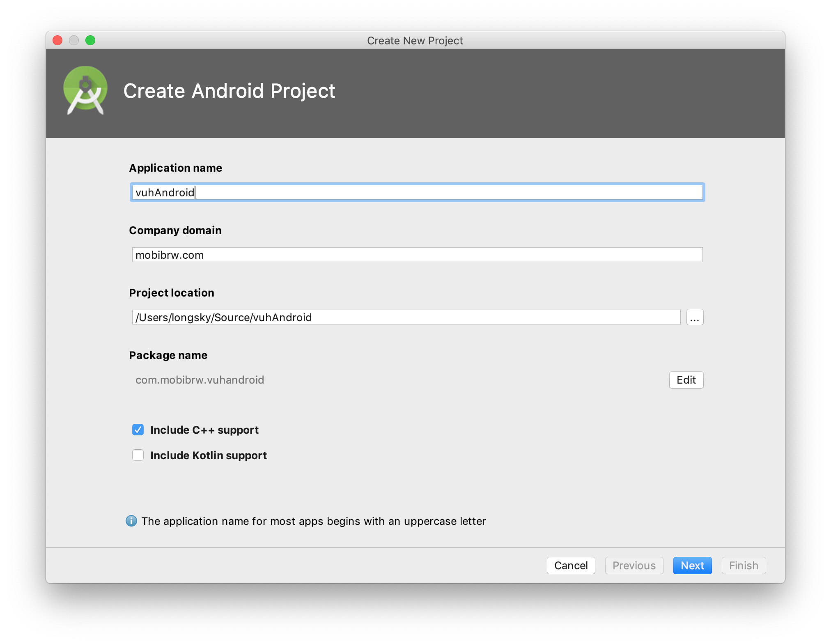Screen dimensions: 831x644
Task: Browse for project location with ellipsis button
Action: (x=695, y=317)
